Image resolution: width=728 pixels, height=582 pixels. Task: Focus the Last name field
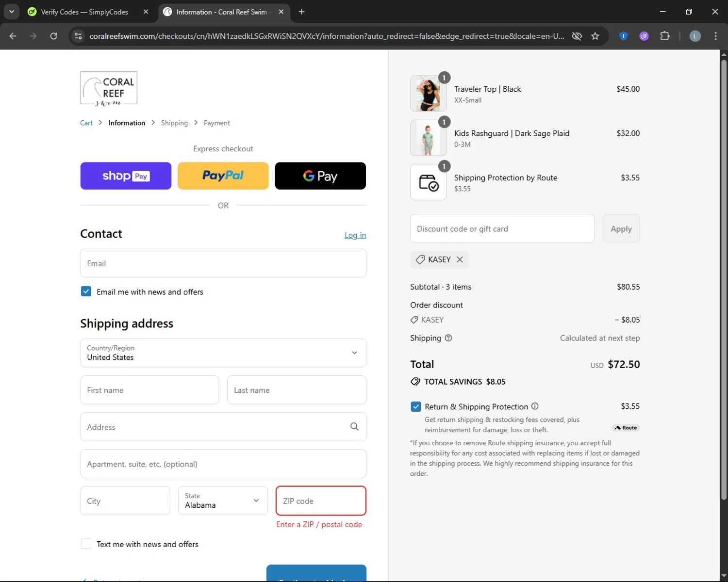297,390
